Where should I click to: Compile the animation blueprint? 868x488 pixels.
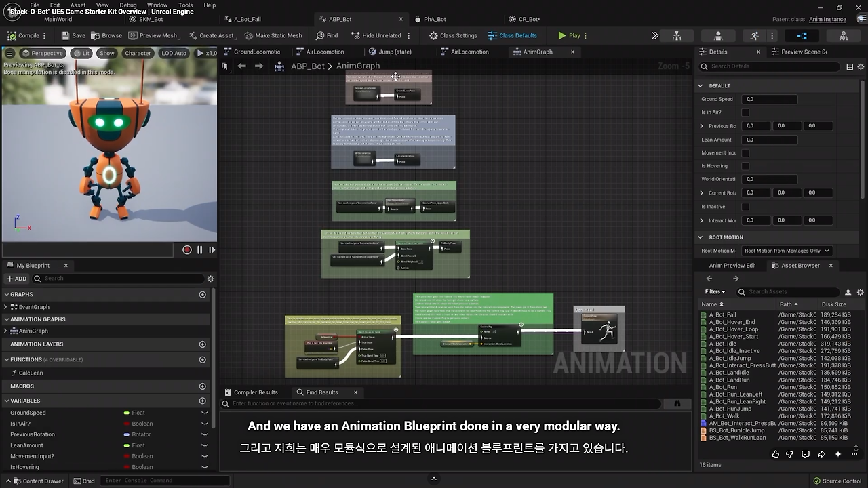[24, 35]
